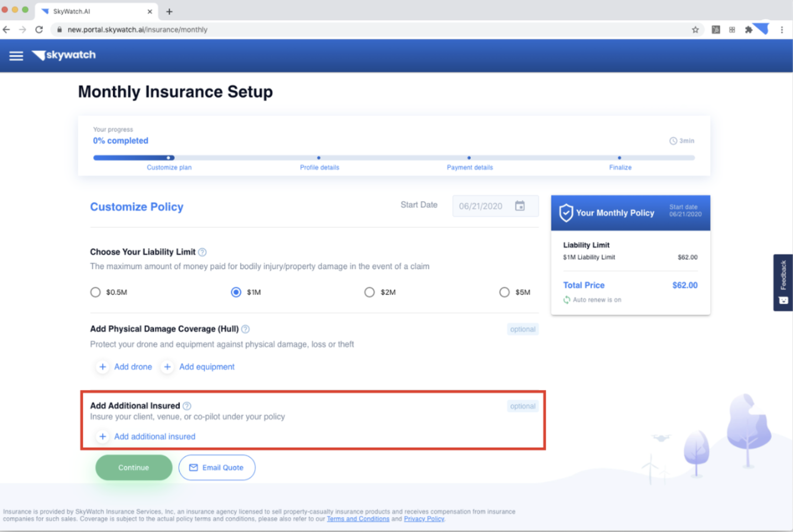This screenshot has width=793, height=532.
Task: Select the $2M liability limit
Action: pyautogui.click(x=369, y=292)
